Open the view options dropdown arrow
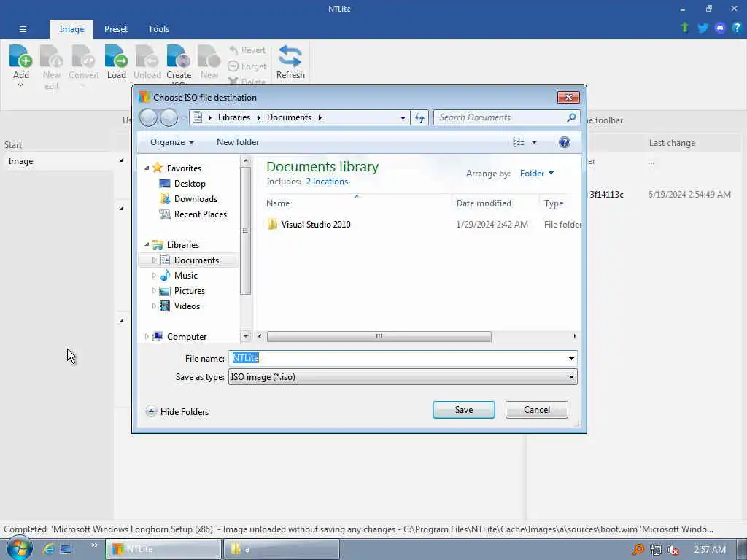This screenshot has height=560, width=747. (534, 142)
